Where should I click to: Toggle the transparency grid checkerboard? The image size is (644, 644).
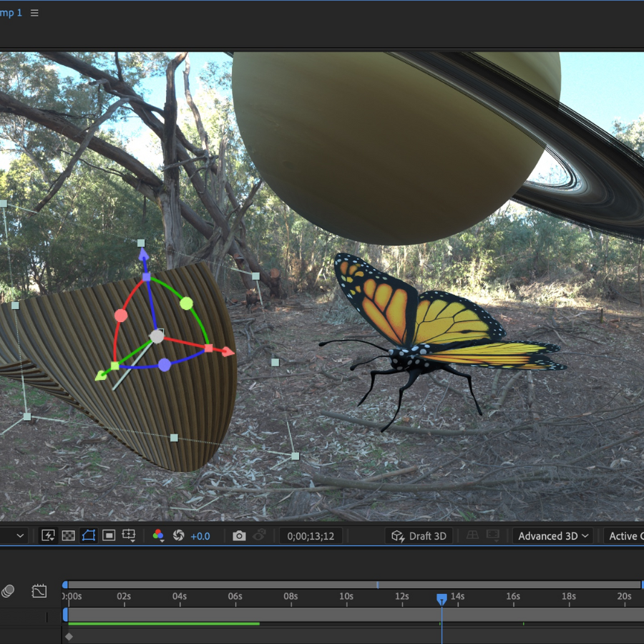[x=68, y=535]
